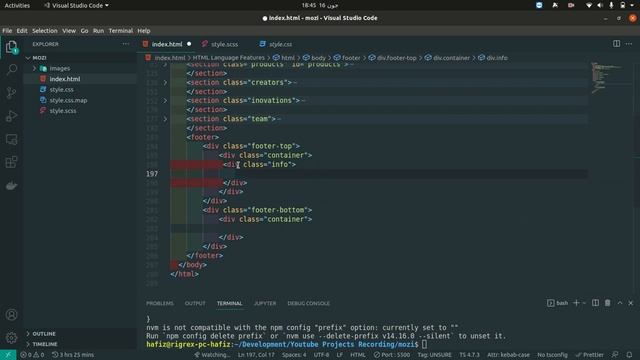This screenshot has width=640, height=360.
Task: Open the Remote Explorer view
Action: [11, 139]
